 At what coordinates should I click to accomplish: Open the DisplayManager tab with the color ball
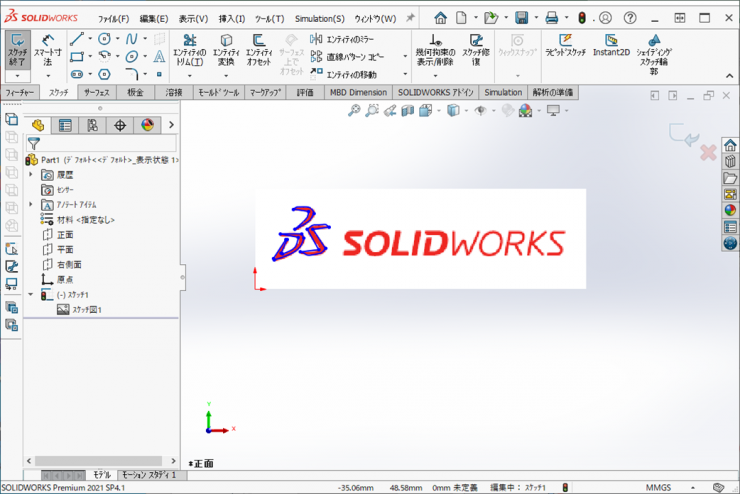pyautogui.click(x=147, y=125)
